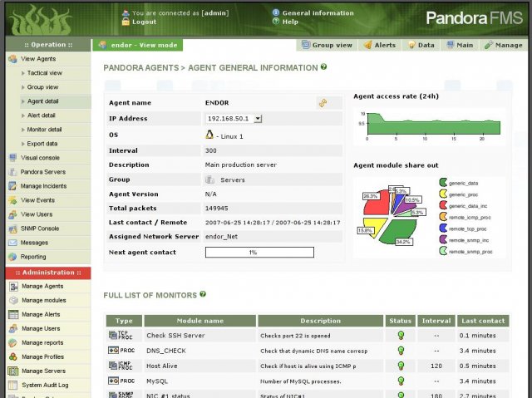The height and width of the screenshot is (398, 532).
Task: Click the endor_Net network server value
Action: 221,237
